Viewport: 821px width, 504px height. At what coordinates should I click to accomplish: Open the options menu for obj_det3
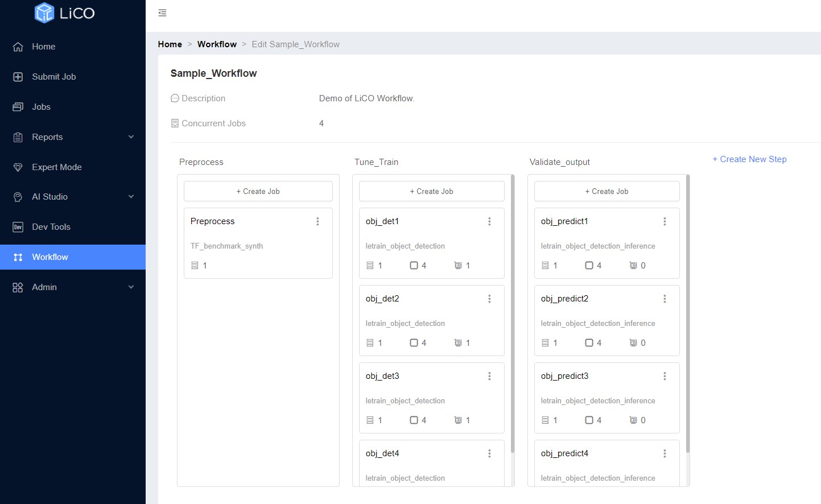click(x=489, y=376)
